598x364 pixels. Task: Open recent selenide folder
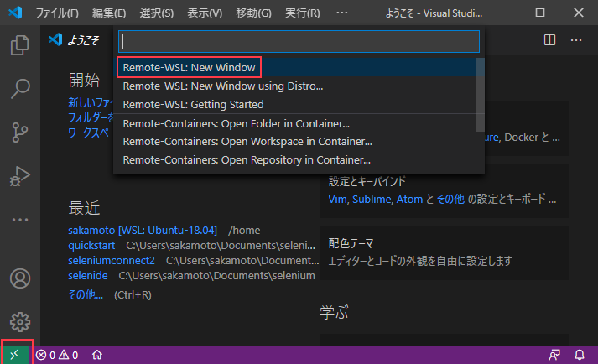click(88, 275)
